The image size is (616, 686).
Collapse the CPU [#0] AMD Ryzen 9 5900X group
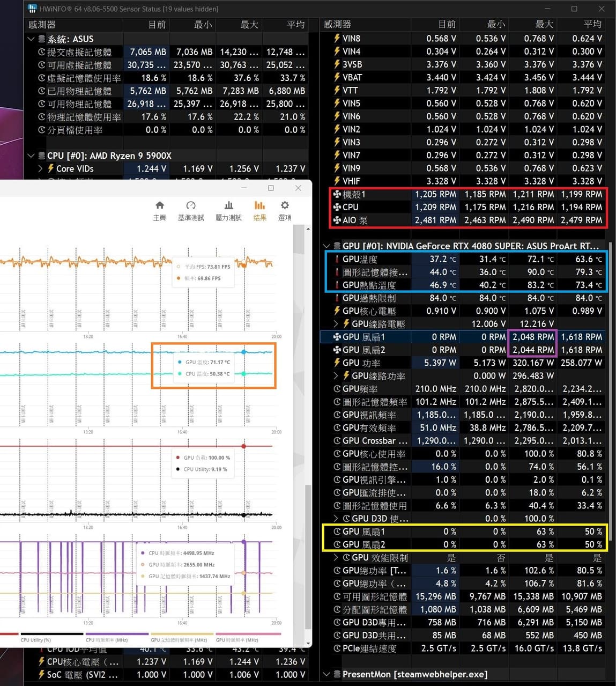[31, 156]
